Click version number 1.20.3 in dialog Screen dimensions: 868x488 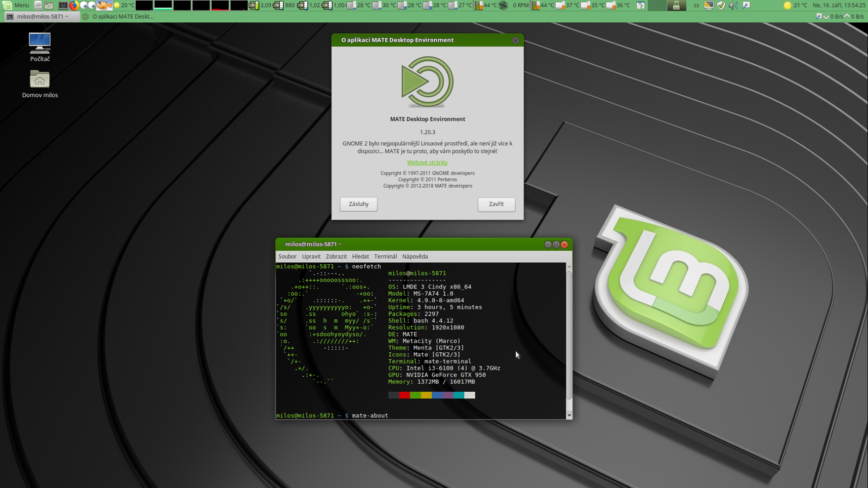(x=427, y=132)
